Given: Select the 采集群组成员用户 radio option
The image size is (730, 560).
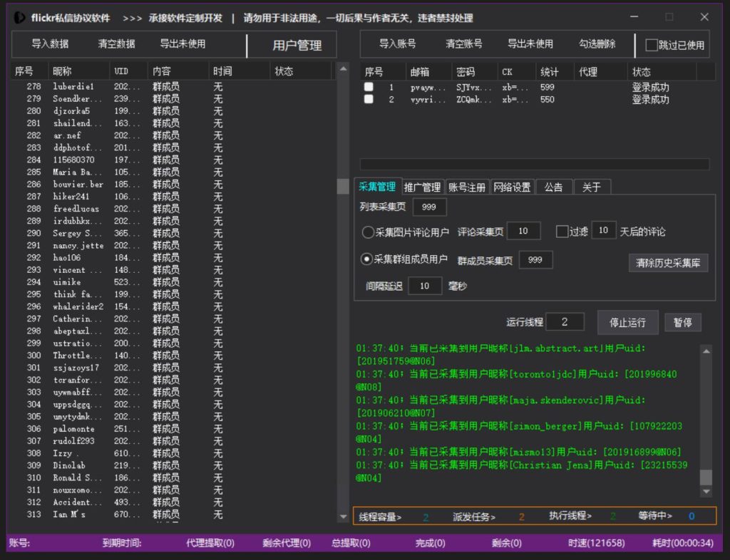Looking at the screenshot, I should [366, 259].
